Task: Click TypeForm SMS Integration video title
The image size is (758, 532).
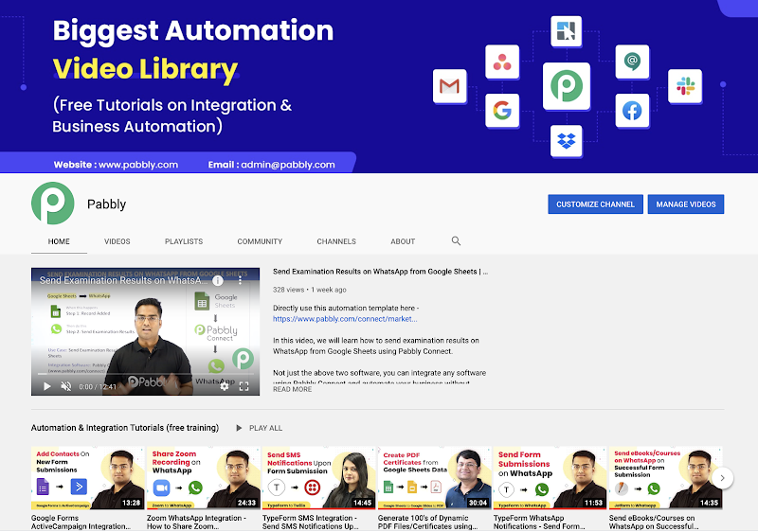Action: [x=311, y=522]
